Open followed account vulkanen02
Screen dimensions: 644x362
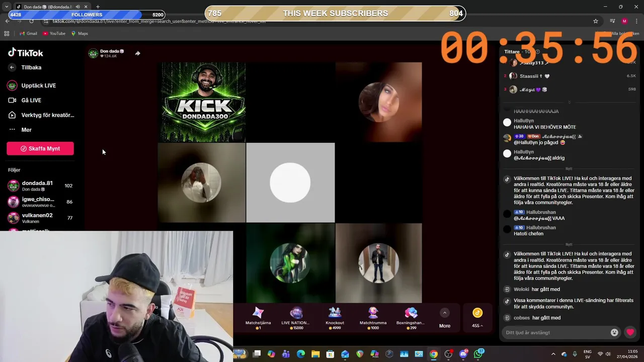[x=40, y=218]
